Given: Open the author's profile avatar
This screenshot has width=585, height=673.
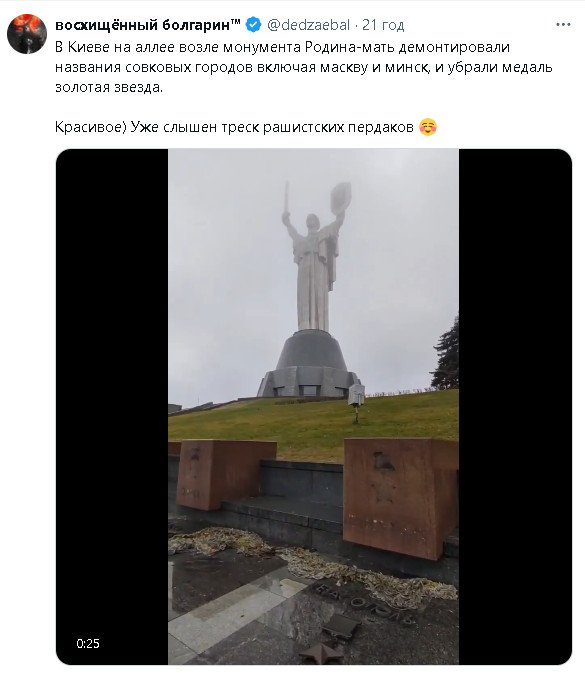Looking at the screenshot, I should tap(27, 34).
